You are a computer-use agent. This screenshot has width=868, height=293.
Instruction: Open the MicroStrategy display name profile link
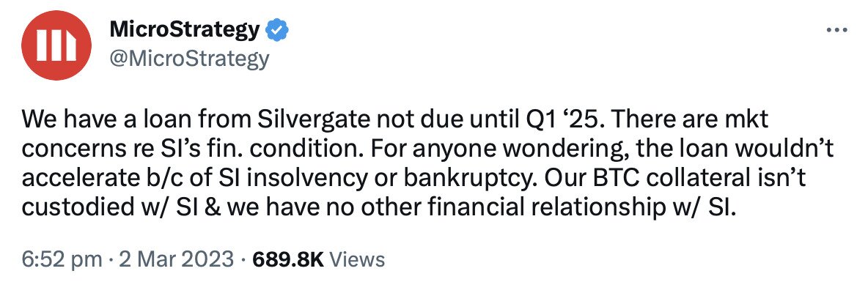click(185, 30)
